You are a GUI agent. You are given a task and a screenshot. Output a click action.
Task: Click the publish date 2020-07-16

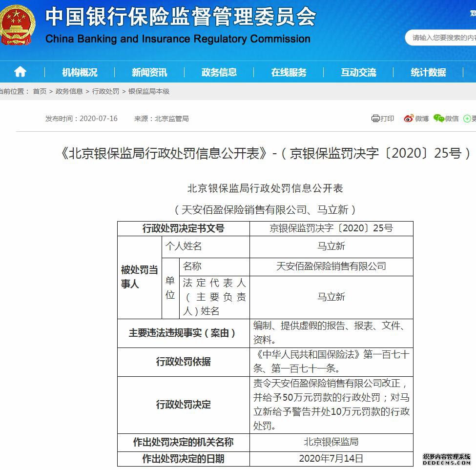(x=98, y=118)
